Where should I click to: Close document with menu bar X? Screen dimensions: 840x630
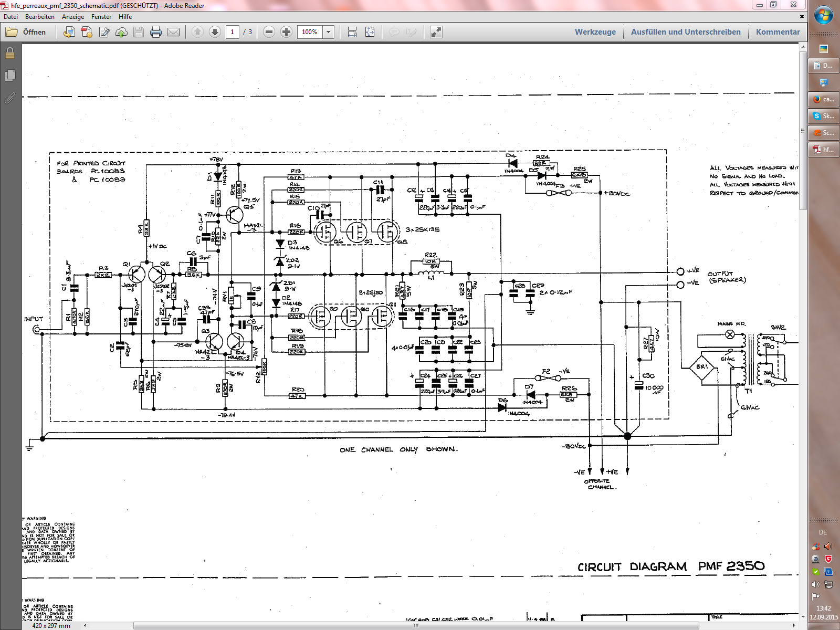802,17
